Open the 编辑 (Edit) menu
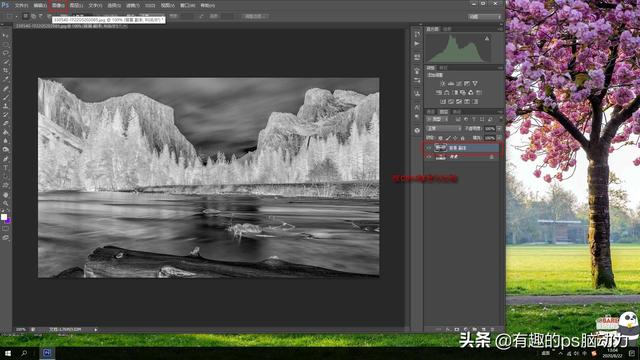The image size is (640, 360). point(39,5)
